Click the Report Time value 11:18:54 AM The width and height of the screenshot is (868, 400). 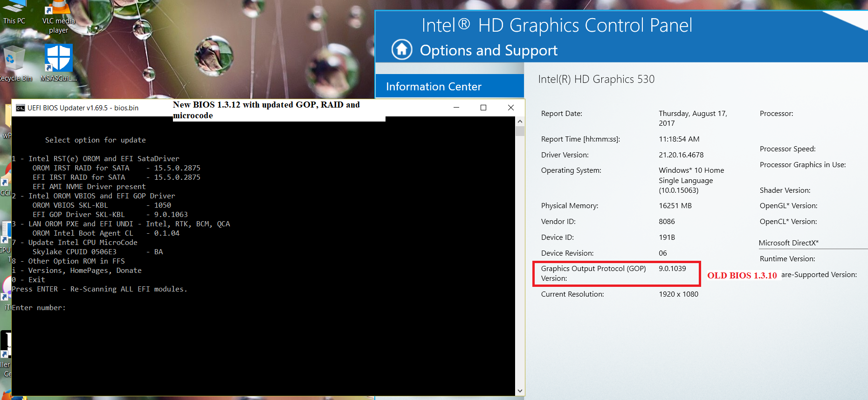[679, 139]
